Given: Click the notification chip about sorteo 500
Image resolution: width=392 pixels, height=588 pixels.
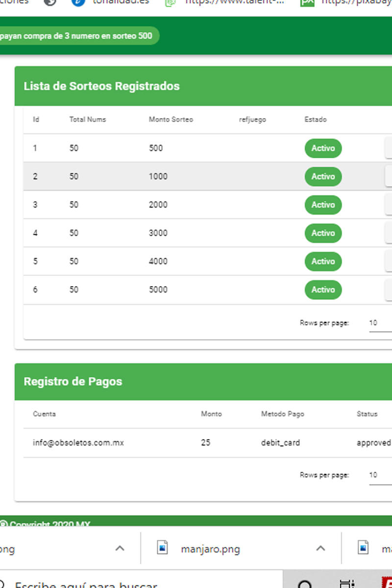Looking at the screenshot, I should [x=78, y=36].
